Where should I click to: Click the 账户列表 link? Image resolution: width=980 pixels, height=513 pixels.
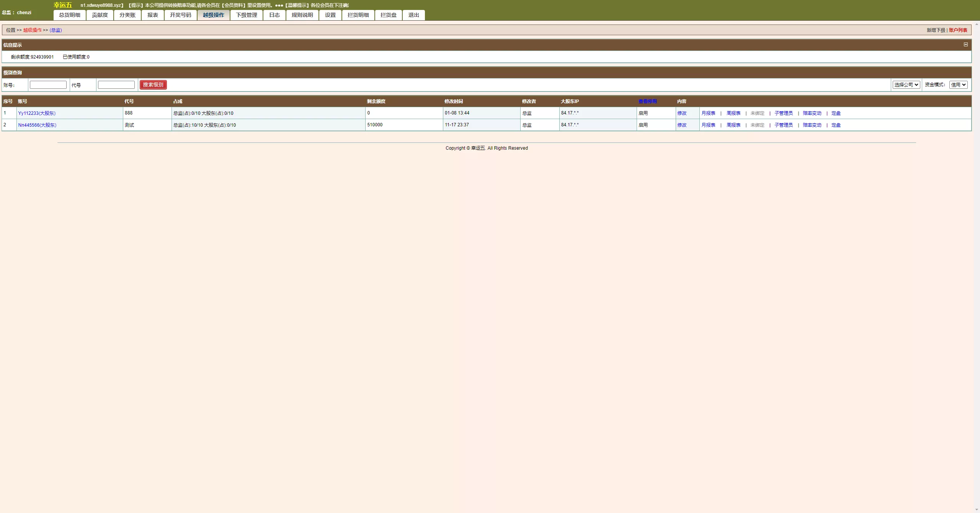(x=958, y=30)
